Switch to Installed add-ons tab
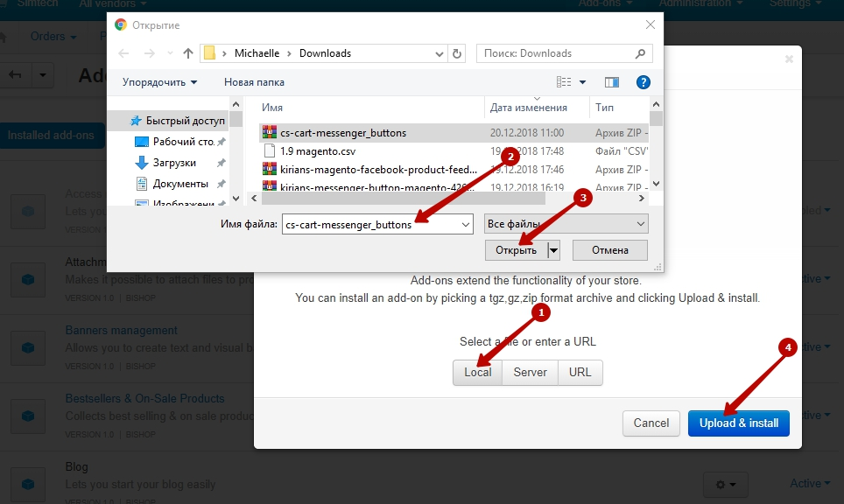 [51, 135]
